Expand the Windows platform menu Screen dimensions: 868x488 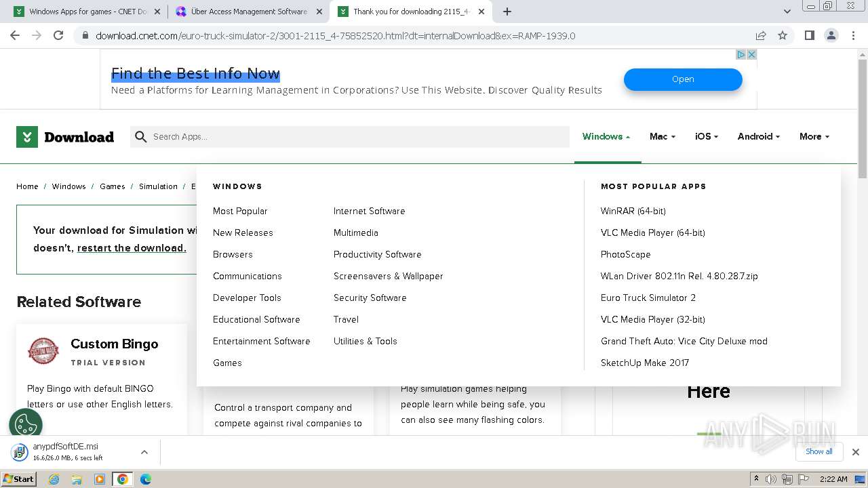606,136
